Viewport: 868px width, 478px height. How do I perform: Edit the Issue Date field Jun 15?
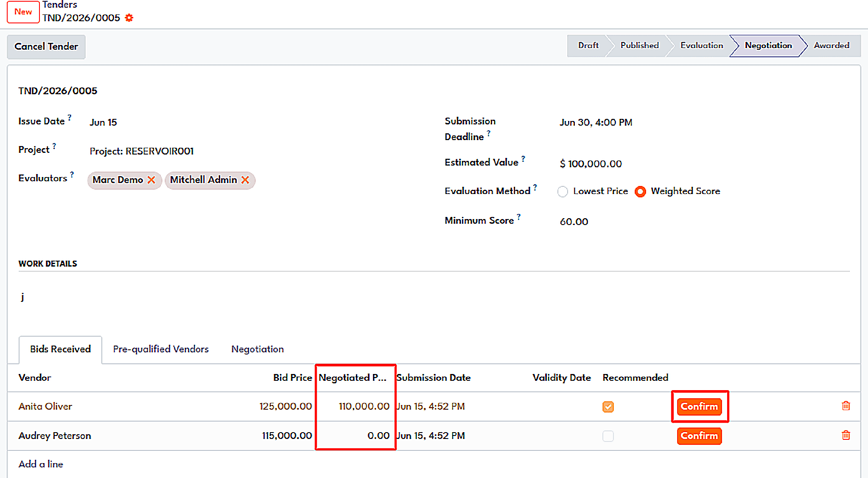coord(103,123)
